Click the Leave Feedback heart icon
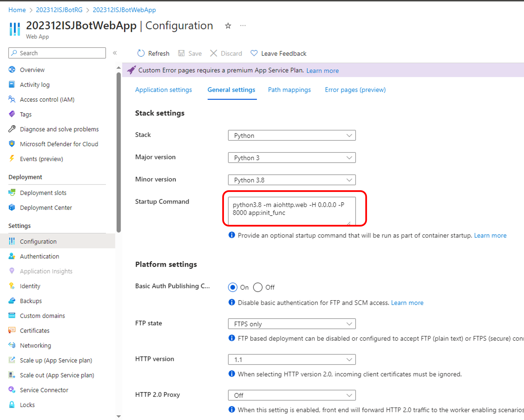 point(254,53)
